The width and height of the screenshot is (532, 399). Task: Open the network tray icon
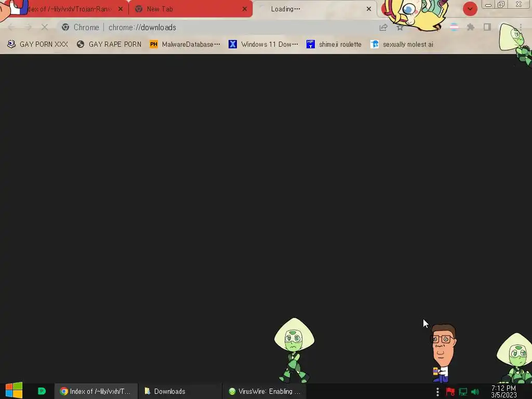463,392
